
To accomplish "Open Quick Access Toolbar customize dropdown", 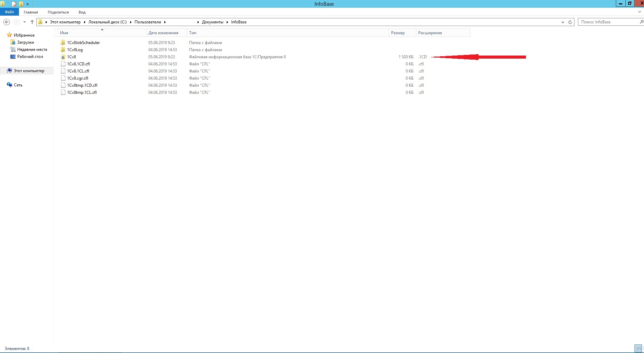I will click(x=28, y=4).
